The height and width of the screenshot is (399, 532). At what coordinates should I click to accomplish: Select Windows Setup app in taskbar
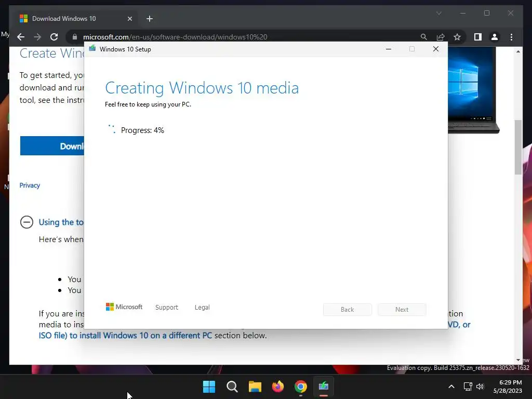pos(324,387)
